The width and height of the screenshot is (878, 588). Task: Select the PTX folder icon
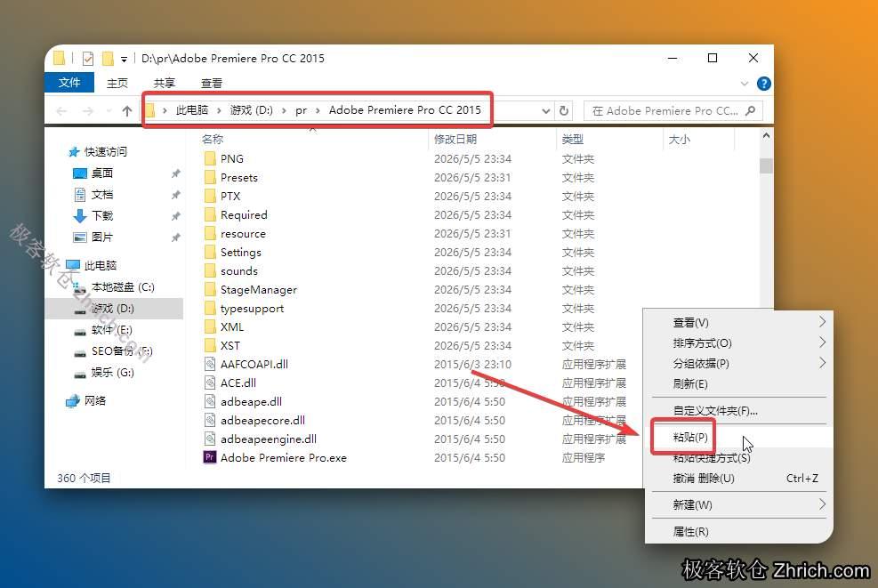pyautogui.click(x=210, y=196)
